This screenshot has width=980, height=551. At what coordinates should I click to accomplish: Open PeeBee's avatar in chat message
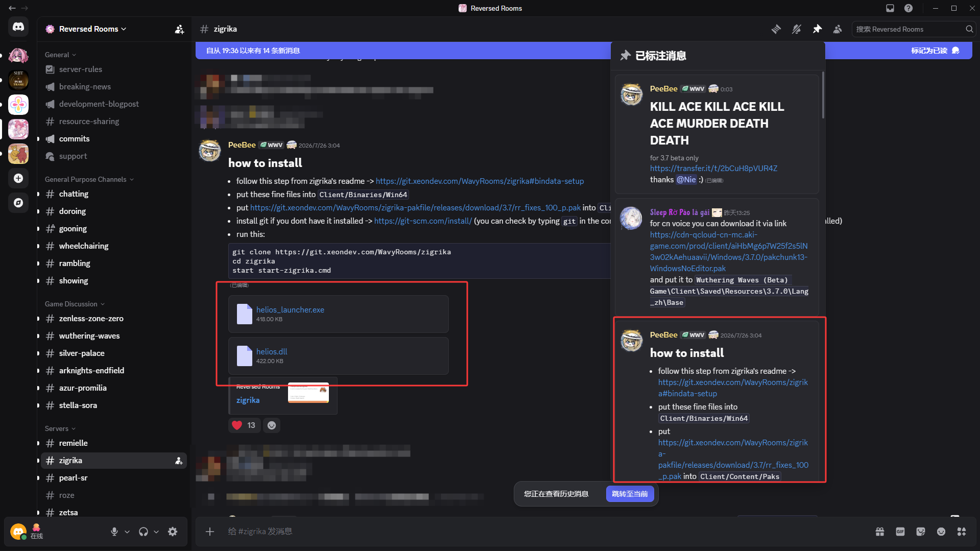point(209,151)
